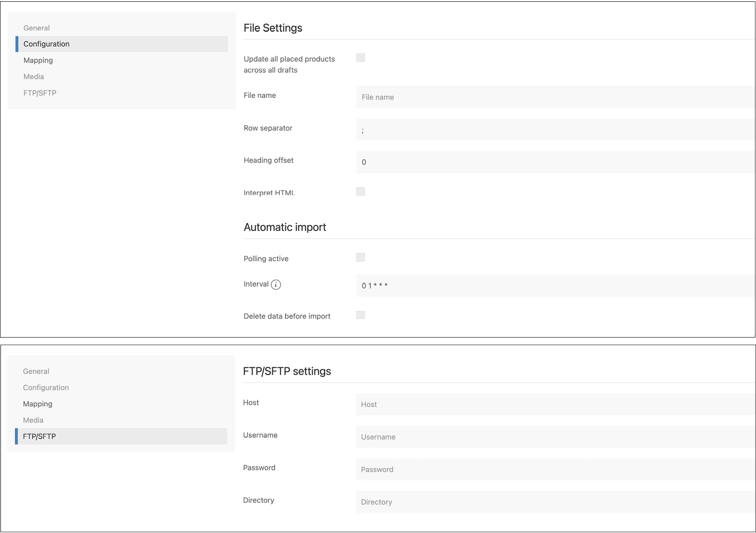Enable the Polling active checkbox
The image size is (756, 533).
[x=361, y=258]
